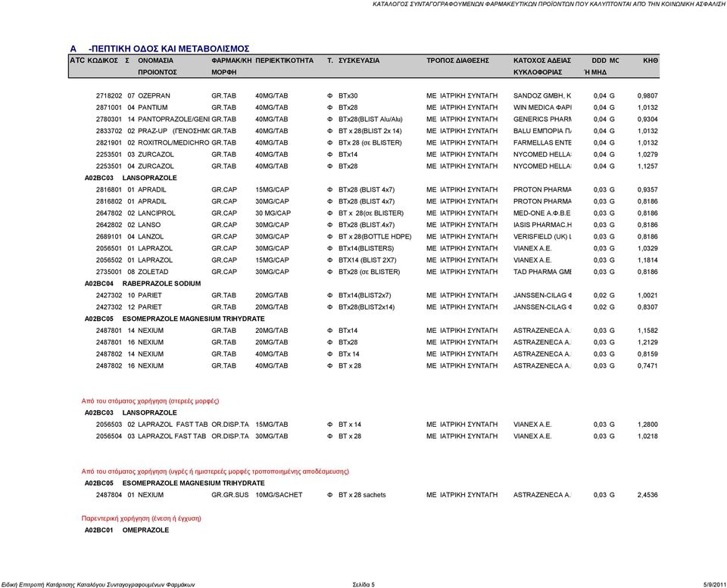The height and width of the screenshot is (588, 727).
Task: Click the product name 'ROXITROL/MEDICHRO'
Action: click(173, 143)
